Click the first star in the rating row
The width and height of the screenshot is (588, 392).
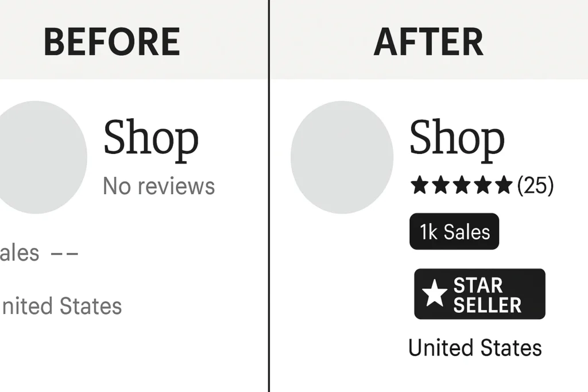[x=420, y=185]
